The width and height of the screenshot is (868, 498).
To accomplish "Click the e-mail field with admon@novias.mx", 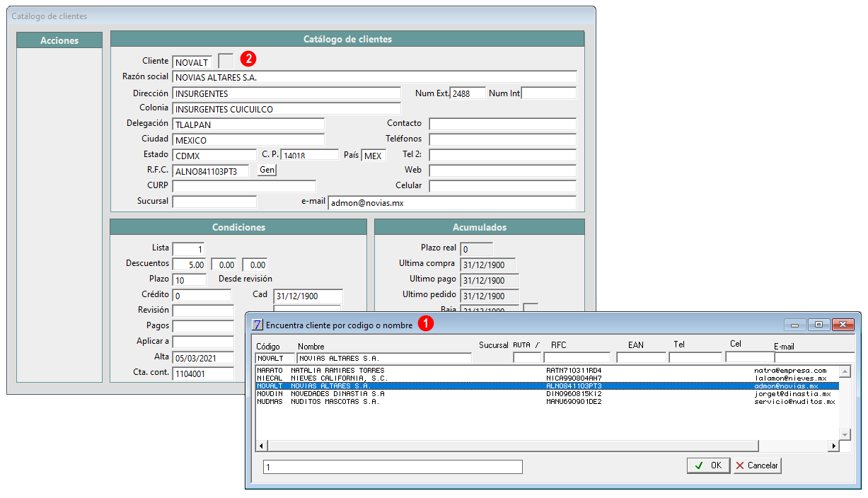I will pos(452,202).
